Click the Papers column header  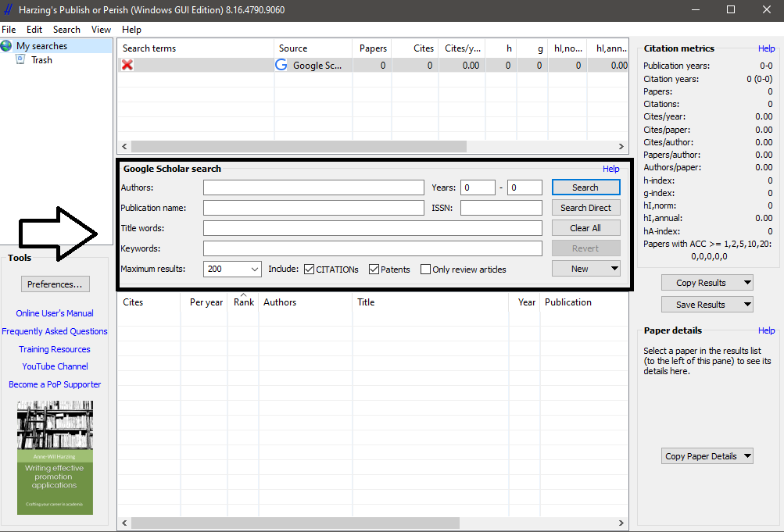(x=372, y=48)
